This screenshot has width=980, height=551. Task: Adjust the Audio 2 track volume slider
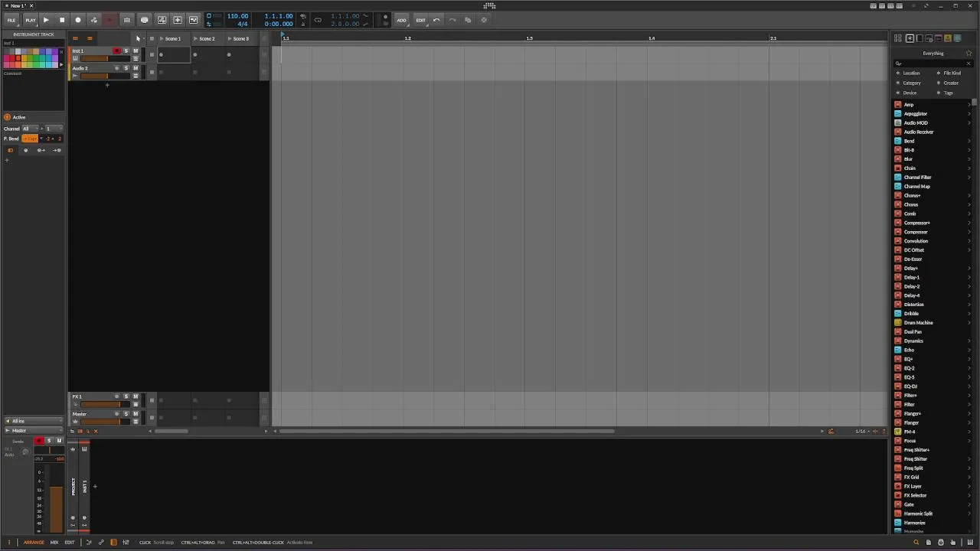click(x=104, y=76)
